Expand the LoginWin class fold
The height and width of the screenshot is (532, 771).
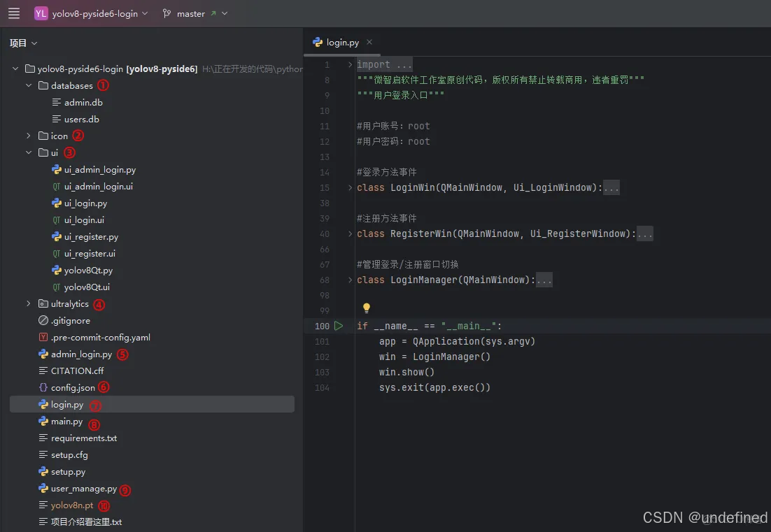(x=350, y=187)
